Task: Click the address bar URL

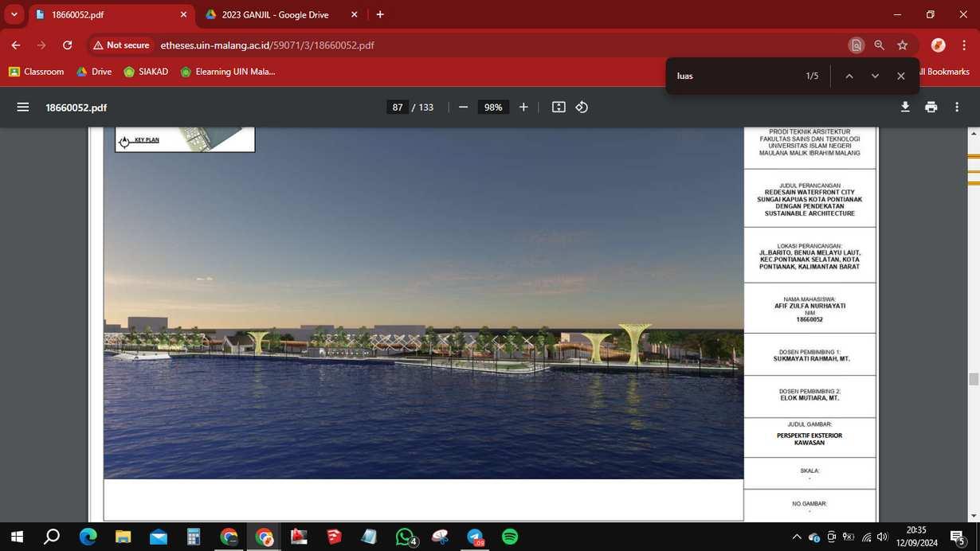Action: [x=268, y=45]
